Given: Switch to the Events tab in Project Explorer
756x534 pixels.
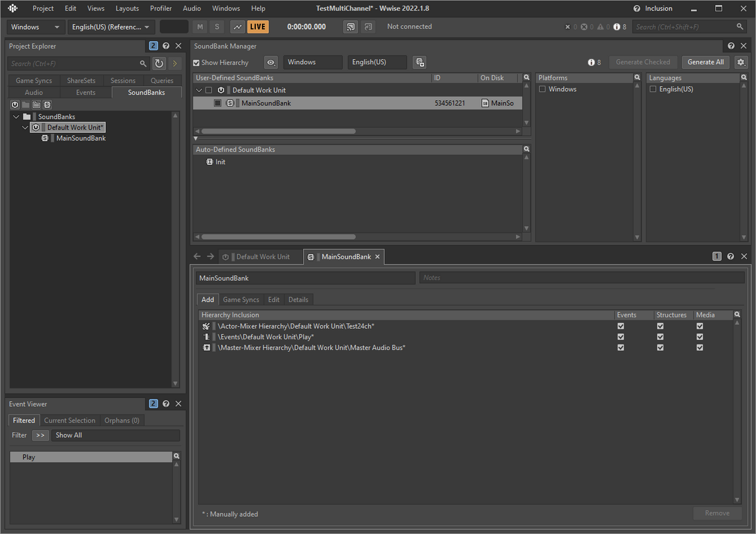Looking at the screenshot, I should click(86, 93).
